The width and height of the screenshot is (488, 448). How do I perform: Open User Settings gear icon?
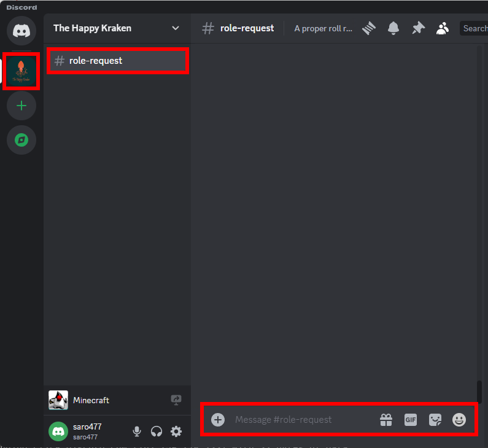[176, 431]
